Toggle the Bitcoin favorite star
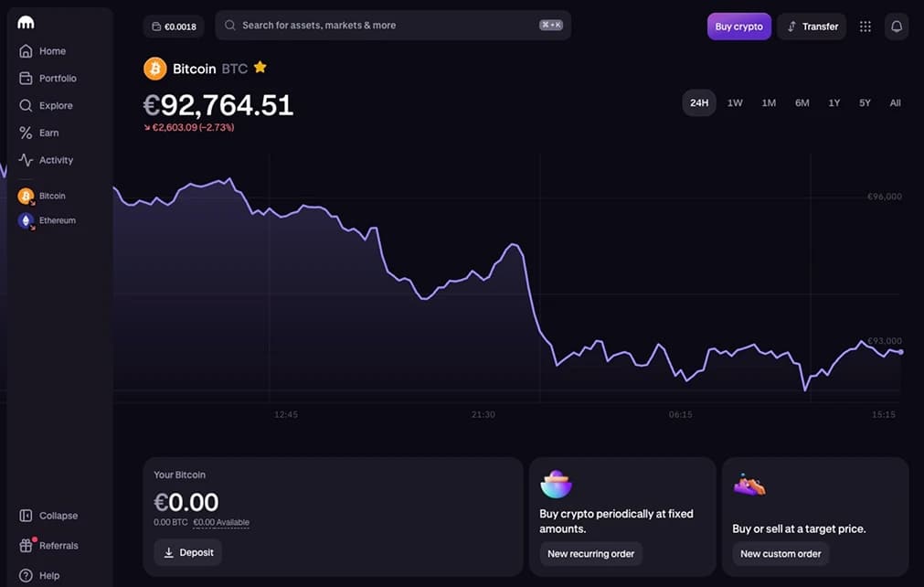This screenshot has height=587, width=924. [x=260, y=67]
